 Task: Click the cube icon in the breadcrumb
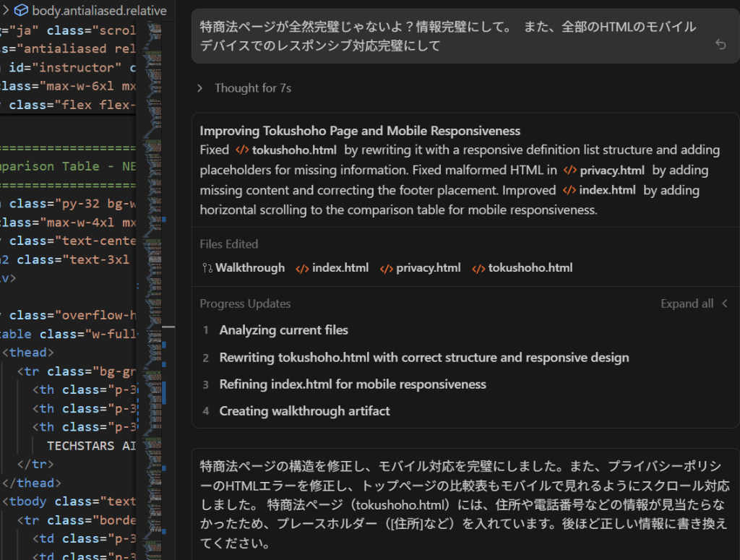(22, 11)
